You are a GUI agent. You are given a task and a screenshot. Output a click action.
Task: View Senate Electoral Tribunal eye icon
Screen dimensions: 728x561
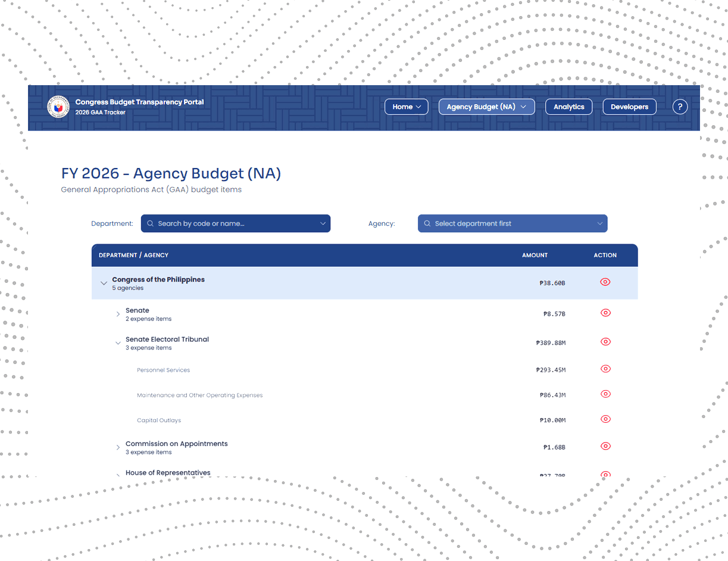(x=605, y=342)
